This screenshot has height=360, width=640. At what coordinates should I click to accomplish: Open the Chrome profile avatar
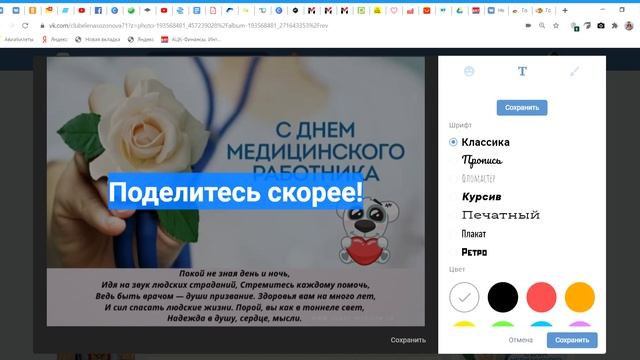tap(629, 25)
